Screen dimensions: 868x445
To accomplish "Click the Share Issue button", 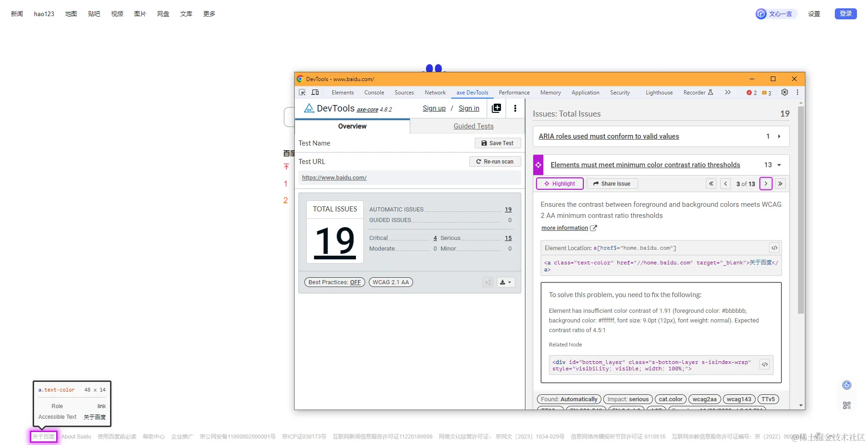I will point(612,184).
